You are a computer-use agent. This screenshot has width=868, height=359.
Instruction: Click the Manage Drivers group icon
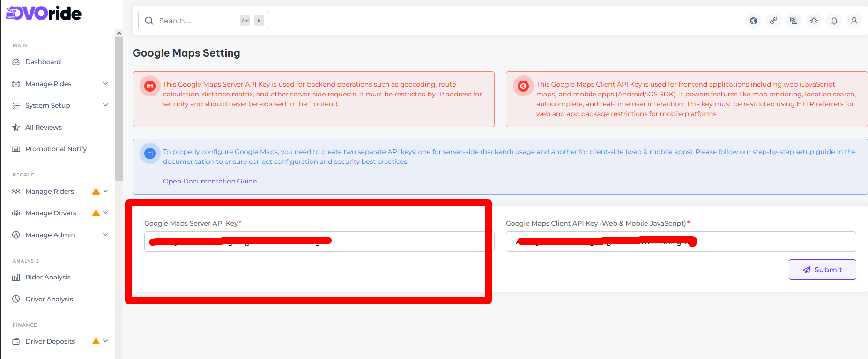[16, 213]
